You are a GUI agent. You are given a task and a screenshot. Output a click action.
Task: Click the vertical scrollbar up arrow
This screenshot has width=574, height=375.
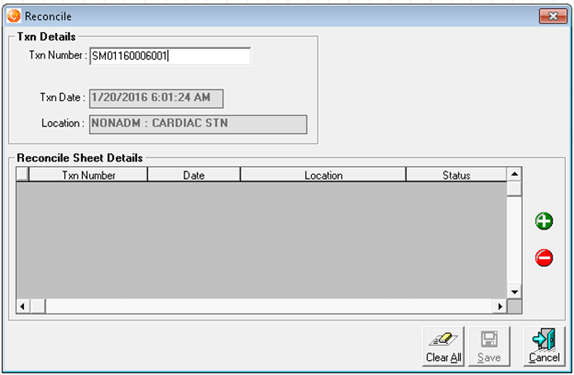click(x=514, y=174)
